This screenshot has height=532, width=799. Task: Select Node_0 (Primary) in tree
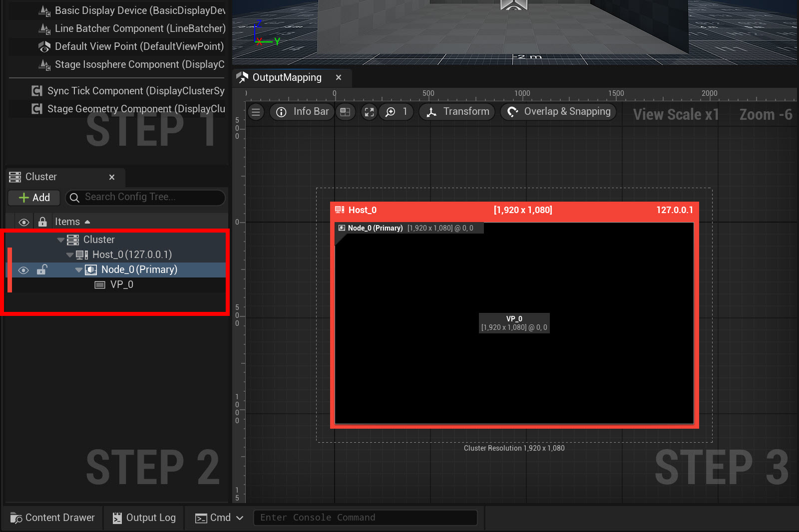(115, 269)
